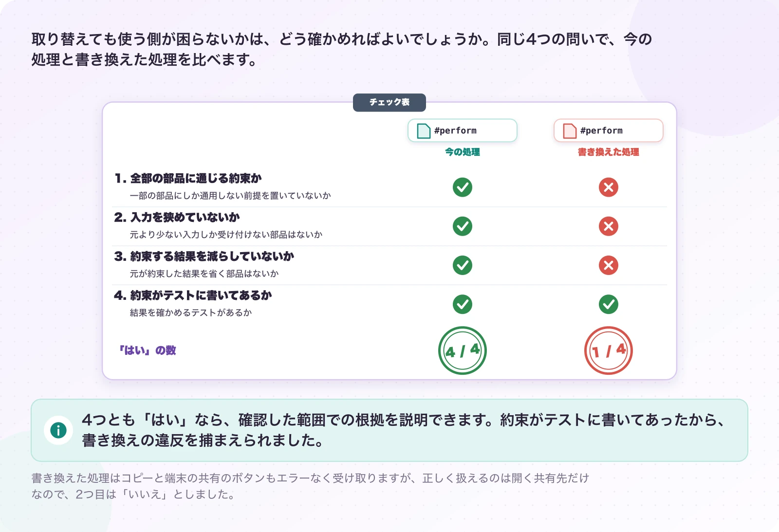The width and height of the screenshot is (779, 532).
Task: Click the 書き換えた処理 column label
Action: (x=609, y=152)
